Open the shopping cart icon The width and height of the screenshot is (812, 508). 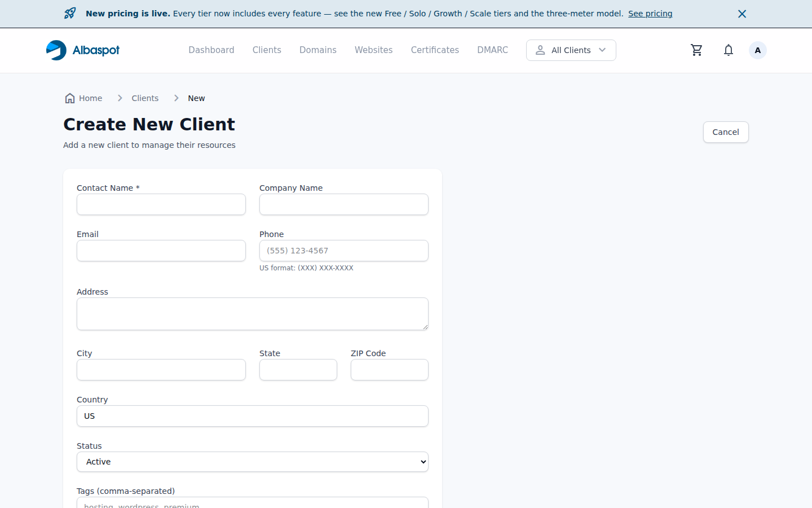697,50
